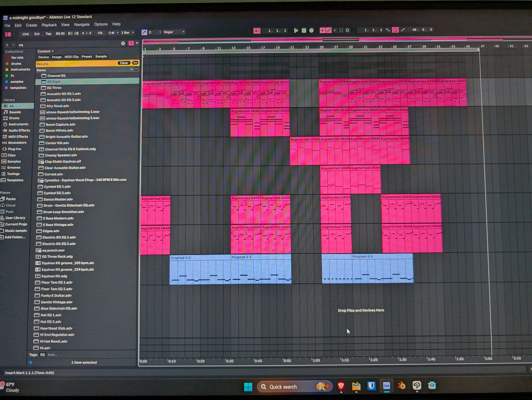Click the MIDI Arrangement Overdub plus button
The width and height of the screenshot is (532, 400).
coord(322,30)
